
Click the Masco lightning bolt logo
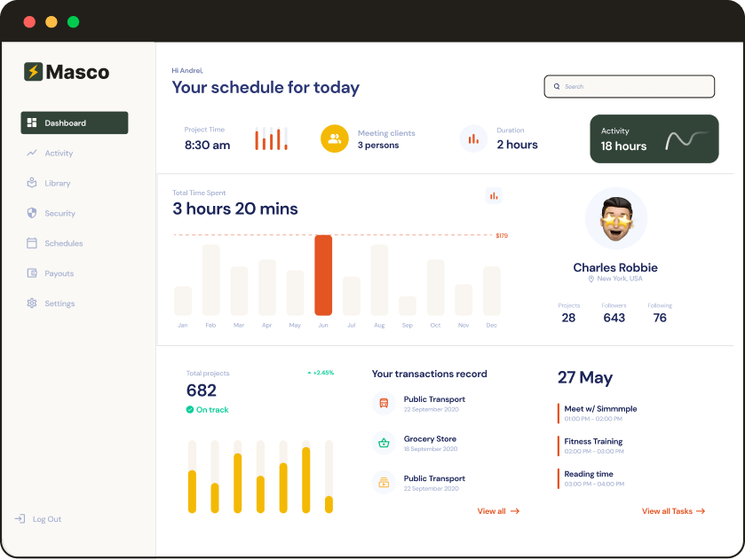[33, 72]
